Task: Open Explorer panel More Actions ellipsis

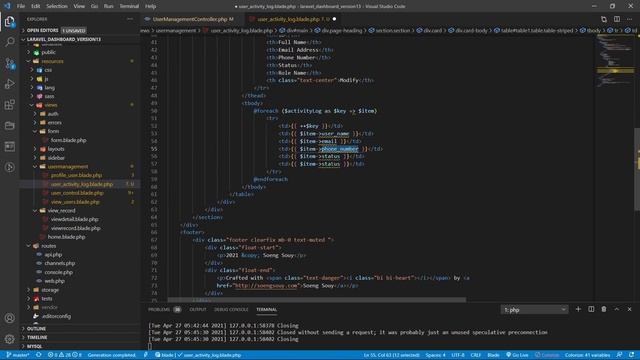Action: click(130, 19)
